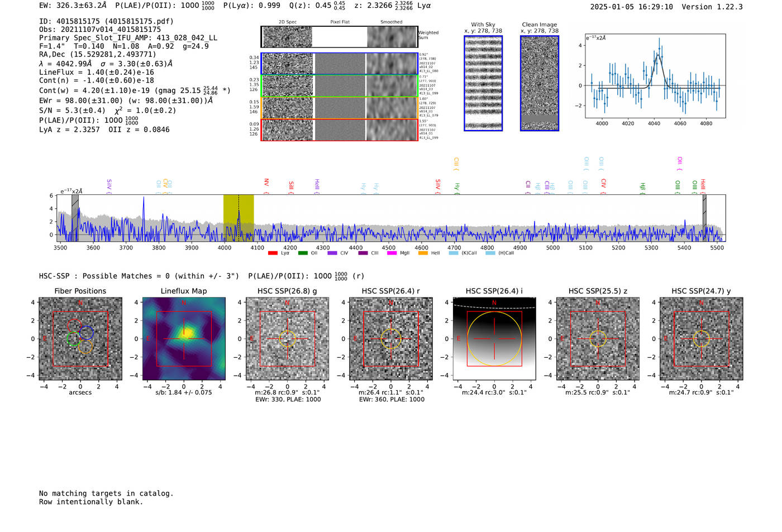Select the blue-bordered 2D Spec cutout
The image size is (782, 532).
(x=288, y=64)
